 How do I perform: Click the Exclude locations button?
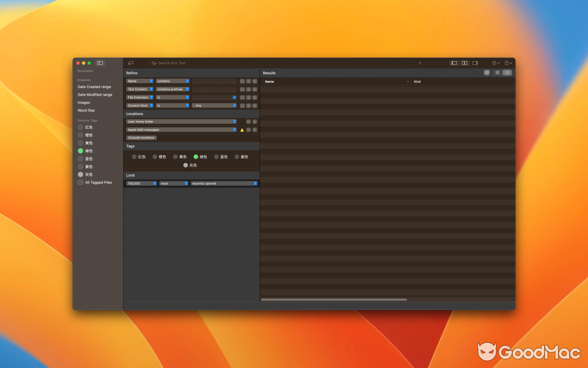coord(141,138)
